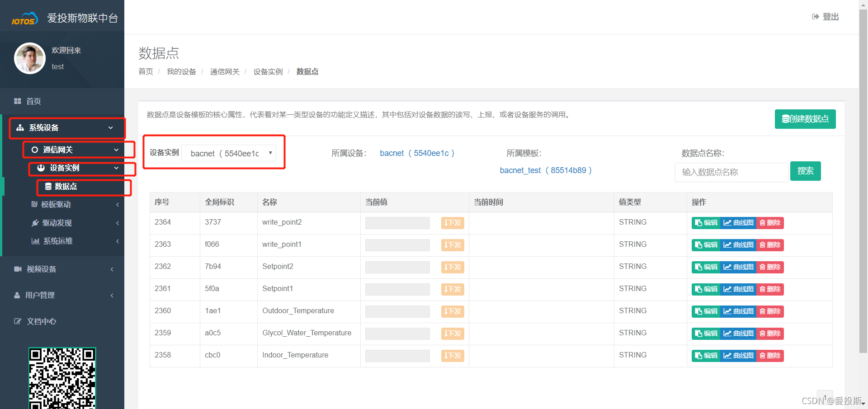Click the user avatar photo
Screen dimensions: 868x409
(x=30, y=58)
